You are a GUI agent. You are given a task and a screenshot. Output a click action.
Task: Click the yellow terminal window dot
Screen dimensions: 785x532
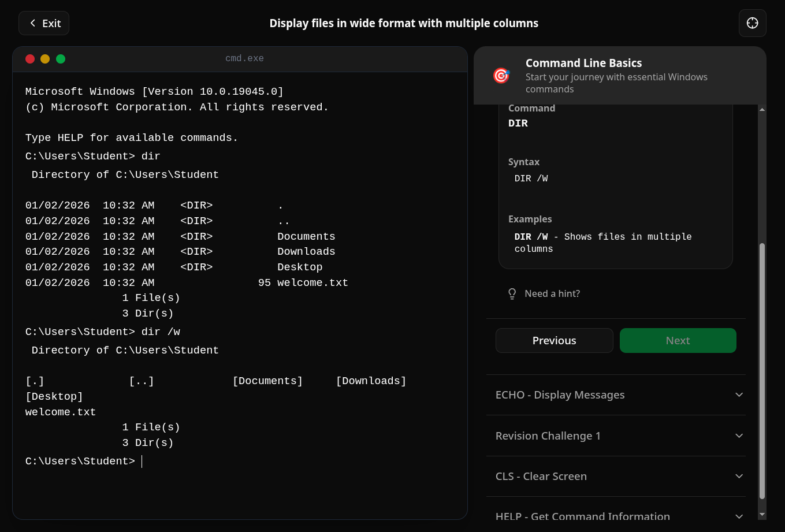point(45,59)
